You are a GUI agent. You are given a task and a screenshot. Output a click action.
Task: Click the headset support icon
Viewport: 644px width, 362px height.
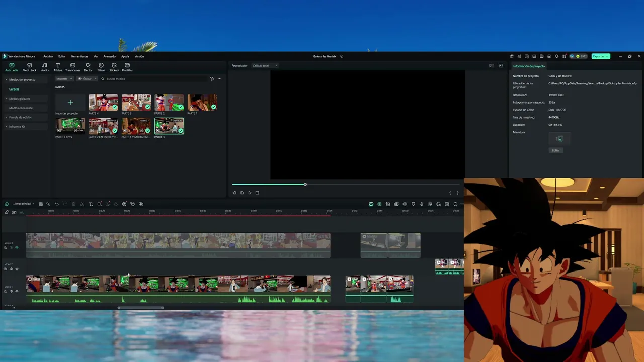pyautogui.click(x=556, y=56)
